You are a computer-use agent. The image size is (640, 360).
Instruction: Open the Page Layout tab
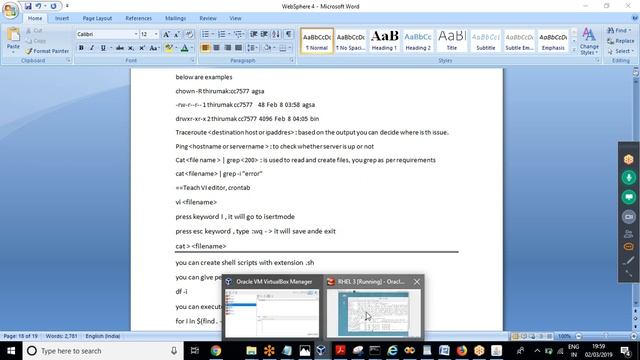pos(97,18)
